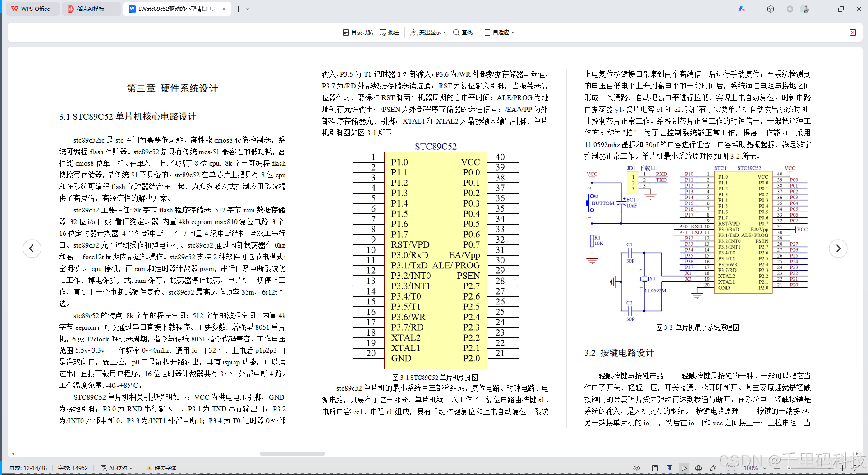Click the minimum system schematic image
The image size is (868, 475).
[x=698, y=244]
